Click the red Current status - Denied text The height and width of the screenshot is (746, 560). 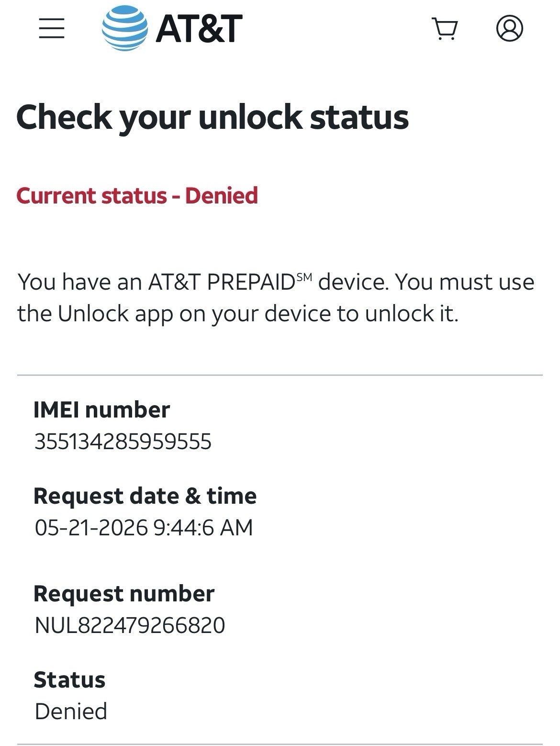137,195
